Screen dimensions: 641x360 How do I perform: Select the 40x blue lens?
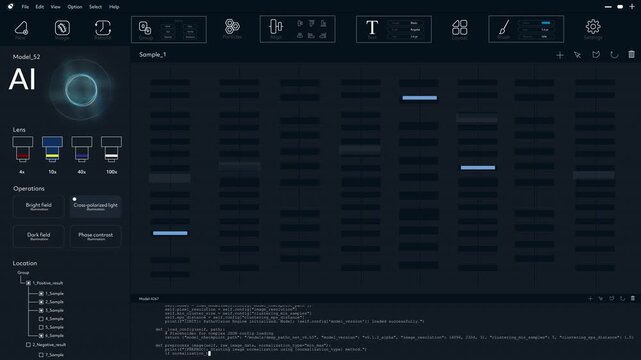point(82,150)
